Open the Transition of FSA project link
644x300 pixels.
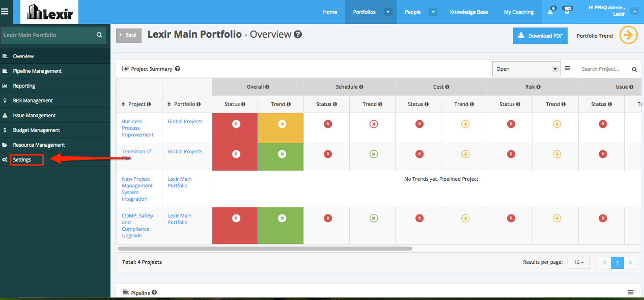[136, 155]
